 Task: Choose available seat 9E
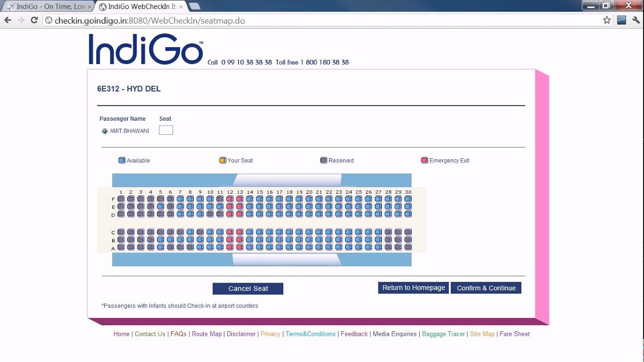pyautogui.click(x=200, y=207)
